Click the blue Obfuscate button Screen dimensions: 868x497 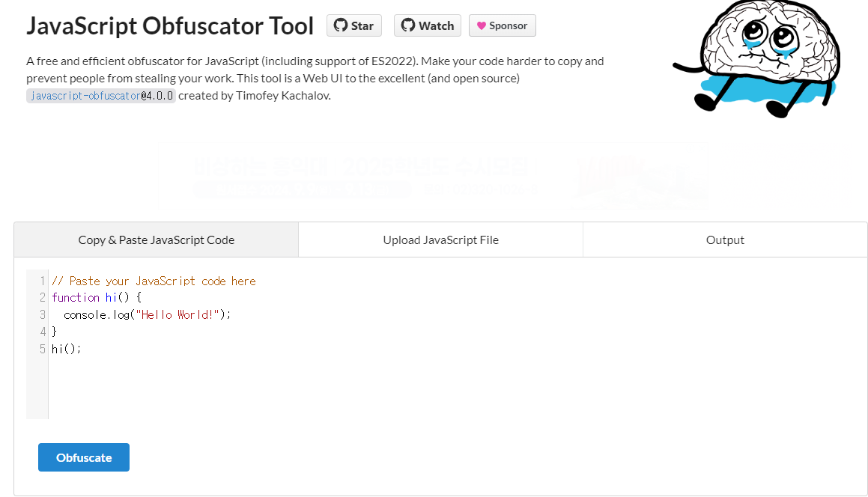(x=84, y=457)
